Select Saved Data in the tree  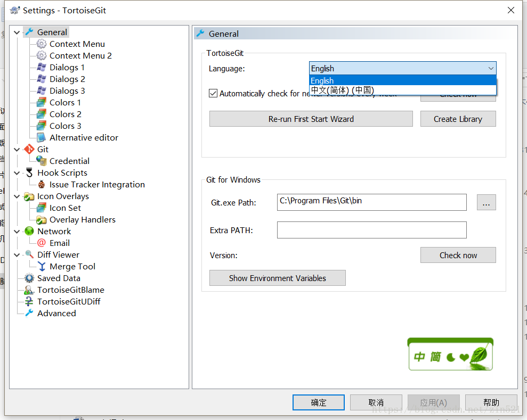[x=59, y=278]
